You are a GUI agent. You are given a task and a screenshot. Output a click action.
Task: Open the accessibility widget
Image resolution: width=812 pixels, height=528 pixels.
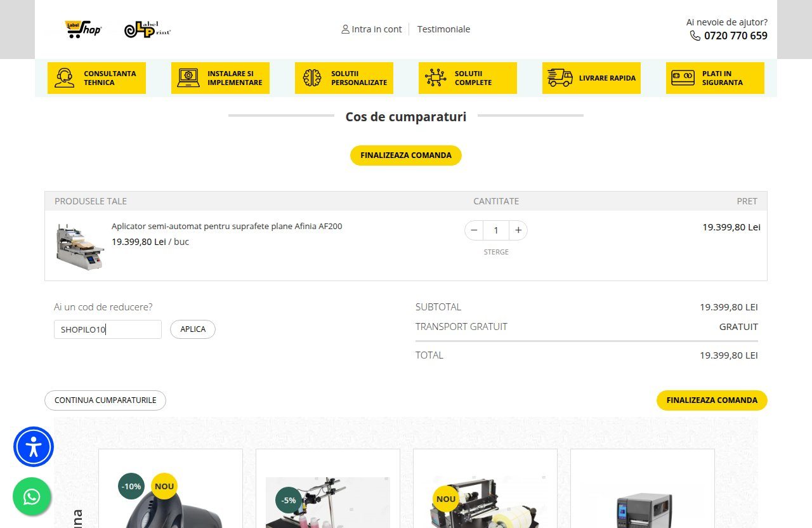click(34, 447)
